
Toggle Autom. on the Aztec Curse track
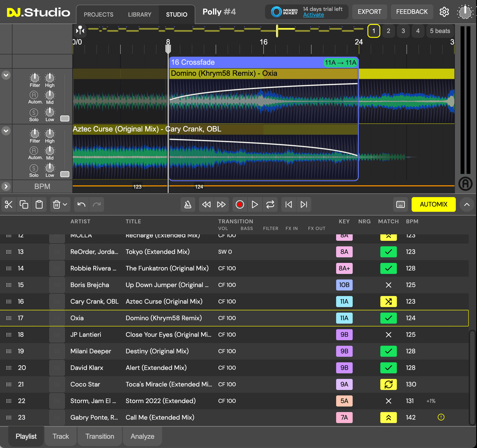point(34,151)
